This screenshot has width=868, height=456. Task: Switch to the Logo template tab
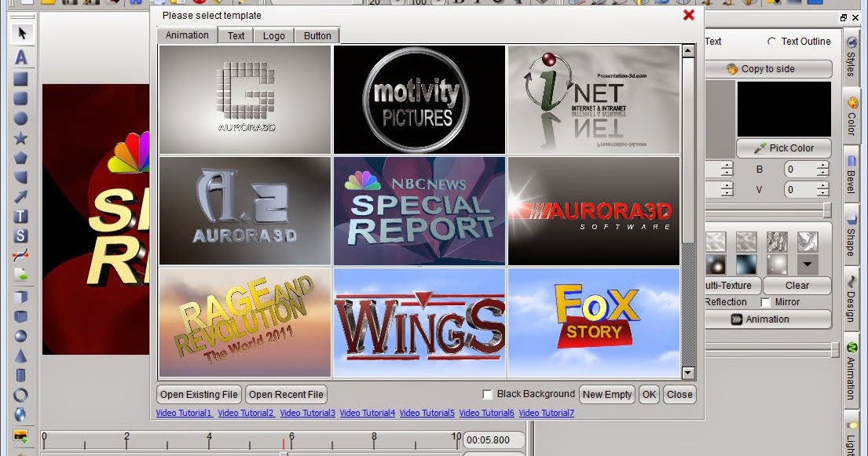(x=273, y=35)
